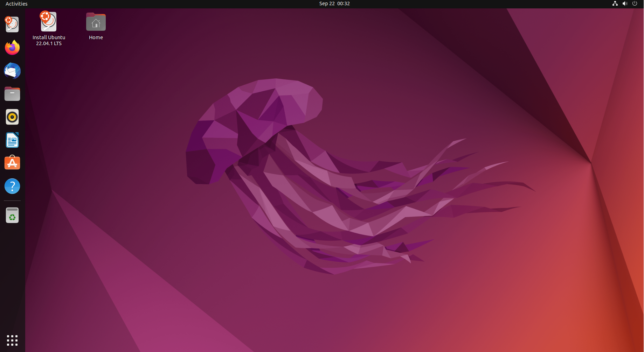644x352 pixels.
Task: Open the Help application
Action: [12, 186]
